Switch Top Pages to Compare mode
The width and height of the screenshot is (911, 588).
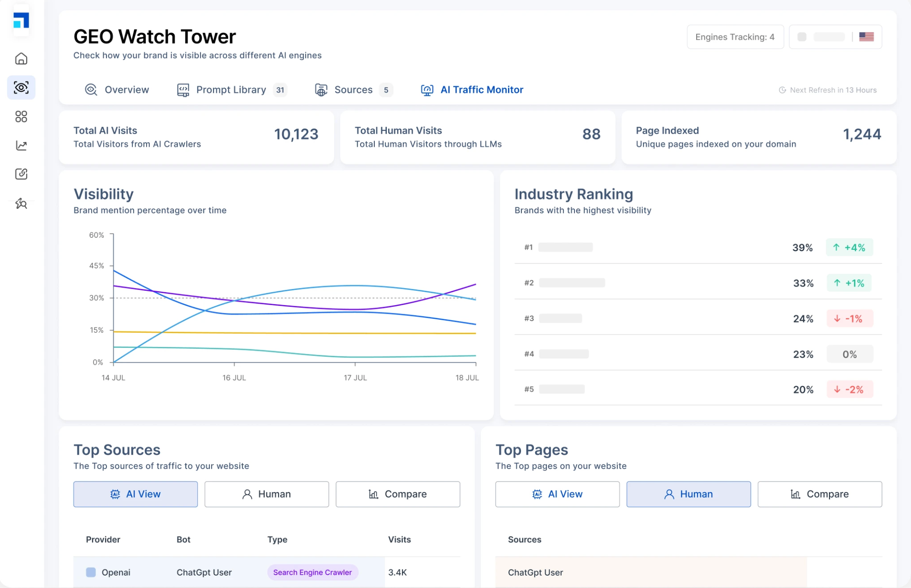(819, 494)
